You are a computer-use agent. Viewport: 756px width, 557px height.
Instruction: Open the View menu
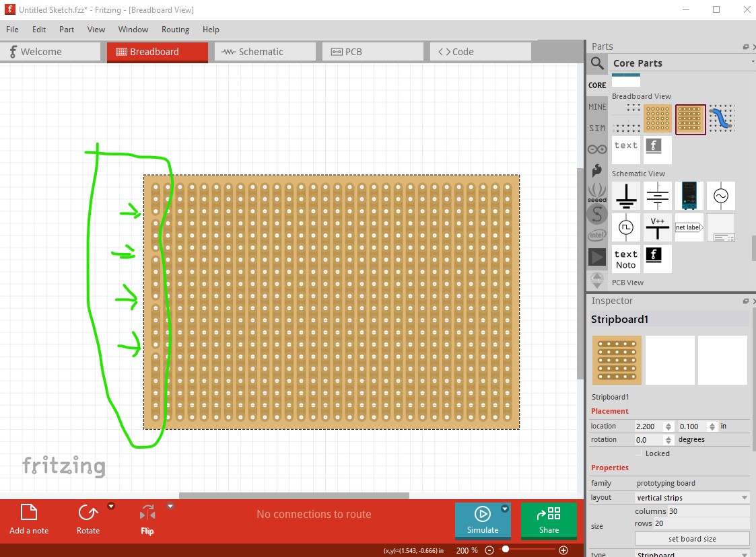tap(96, 30)
